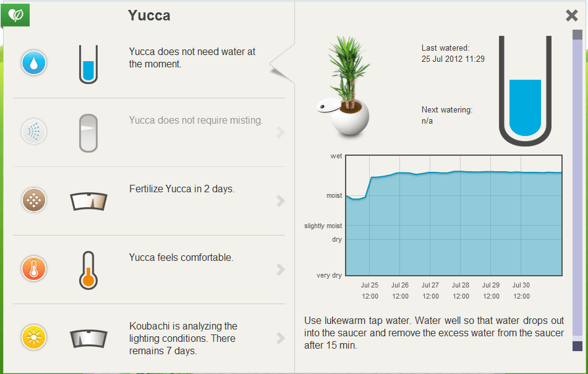Click the blue water drop icon
This screenshot has height=374, width=588.
tap(34, 63)
